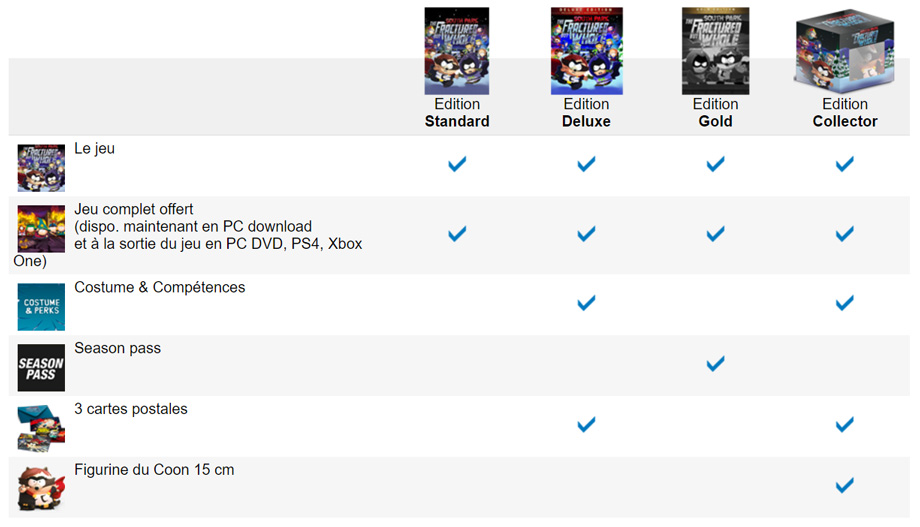This screenshot has width=920, height=527.
Task: Click the Coon figurine icon
Action: point(41,489)
